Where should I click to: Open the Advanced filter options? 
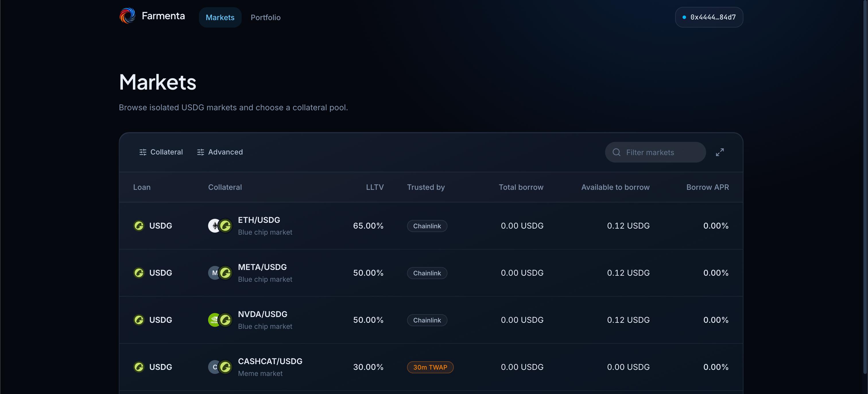point(220,152)
